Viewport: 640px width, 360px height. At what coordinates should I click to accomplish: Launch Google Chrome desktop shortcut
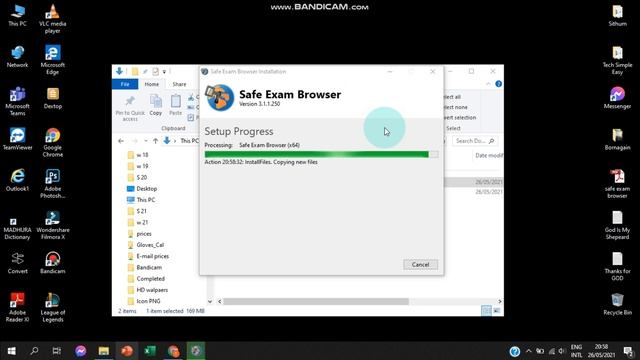click(x=53, y=142)
